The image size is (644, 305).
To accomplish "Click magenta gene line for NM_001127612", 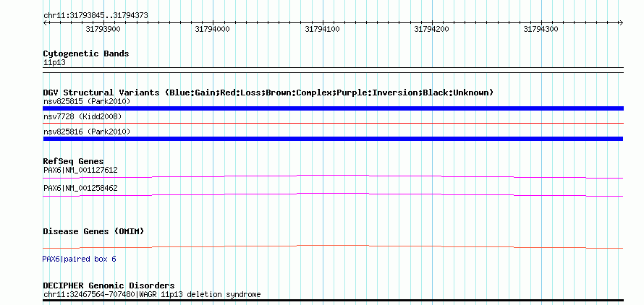I will [x=333, y=176].
